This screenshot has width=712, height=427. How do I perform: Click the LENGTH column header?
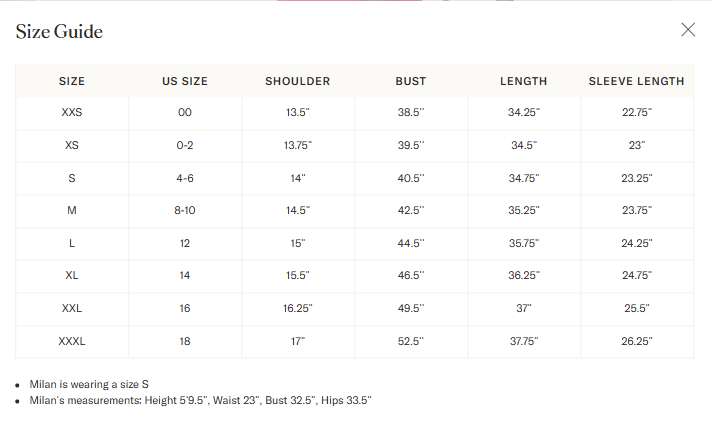524,81
